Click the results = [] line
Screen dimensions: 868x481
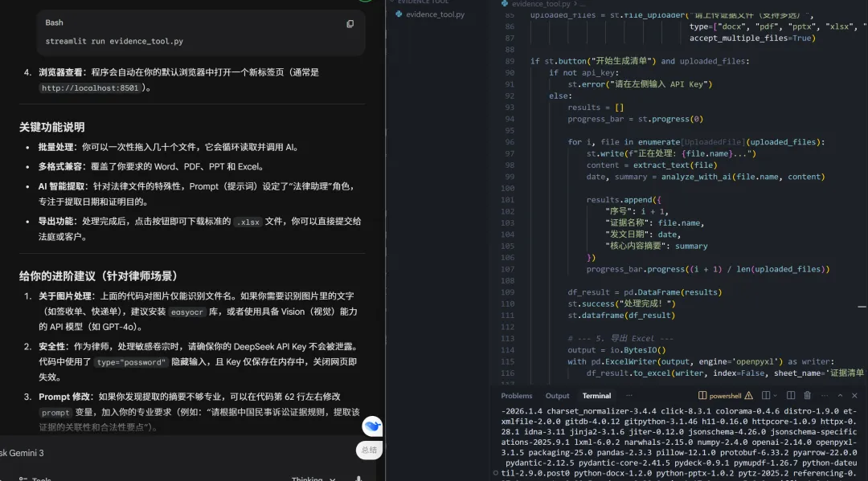595,108
